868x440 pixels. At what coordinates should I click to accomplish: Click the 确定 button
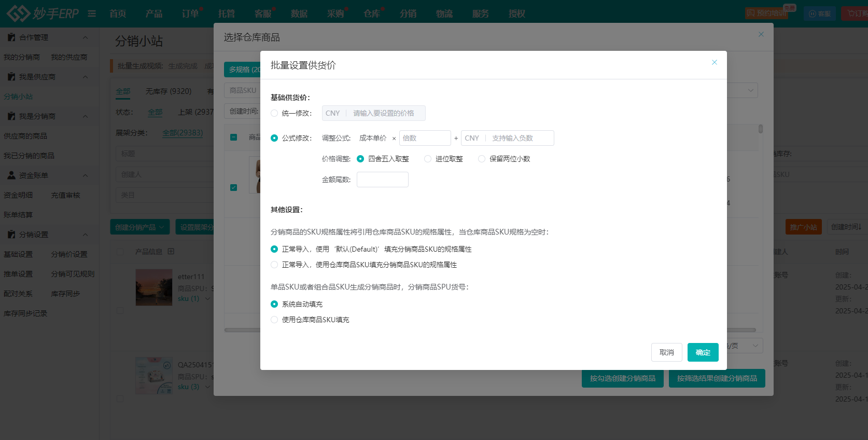point(703,352)
